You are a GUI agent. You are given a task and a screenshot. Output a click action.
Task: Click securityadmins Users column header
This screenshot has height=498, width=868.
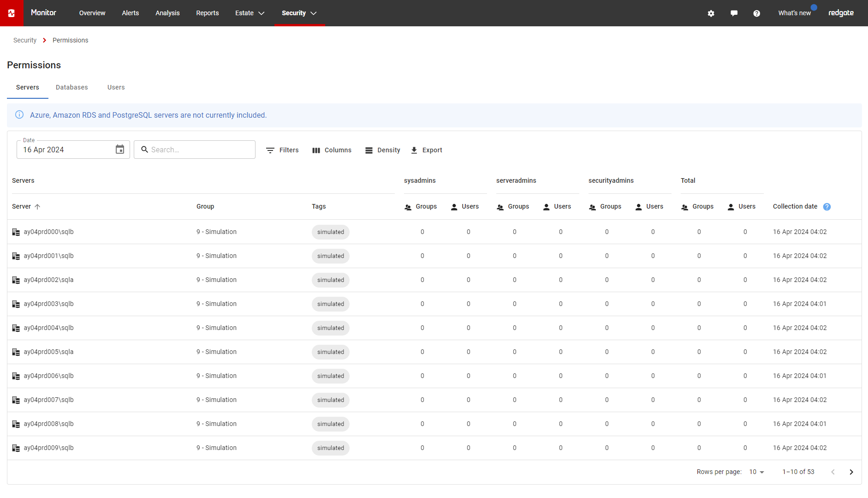tap(649, 207)
